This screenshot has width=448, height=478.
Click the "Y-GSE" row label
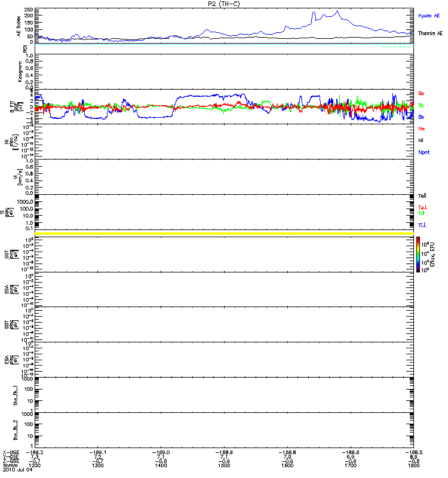coord(11,457)
